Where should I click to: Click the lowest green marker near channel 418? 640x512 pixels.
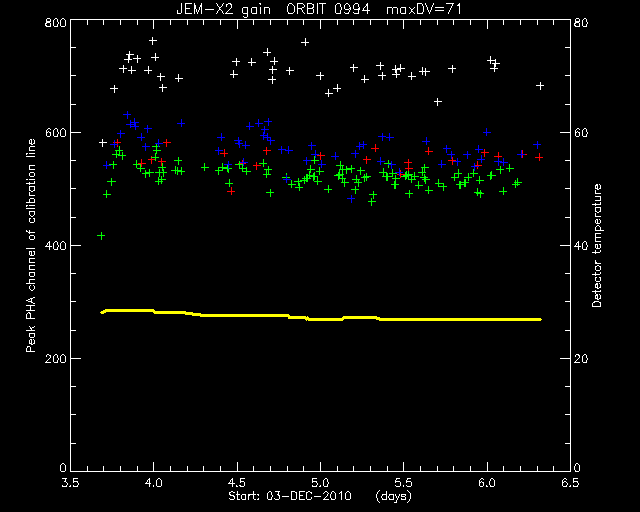101,236
